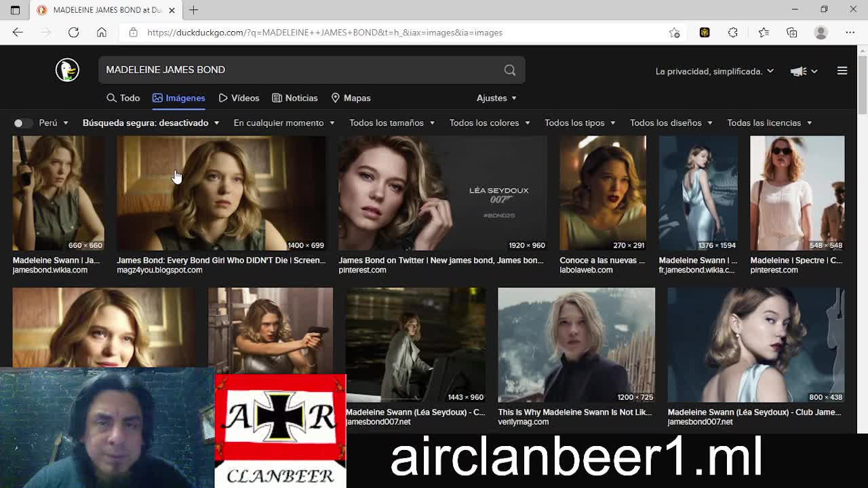Open Todos los diseños layout filter
The width and height of the screenshot is (868, 488).
(671, 123)
